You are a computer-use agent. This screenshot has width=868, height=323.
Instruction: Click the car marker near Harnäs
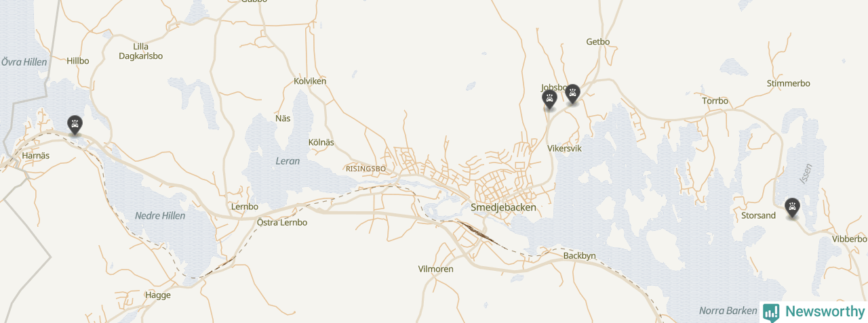coord(75,125)
